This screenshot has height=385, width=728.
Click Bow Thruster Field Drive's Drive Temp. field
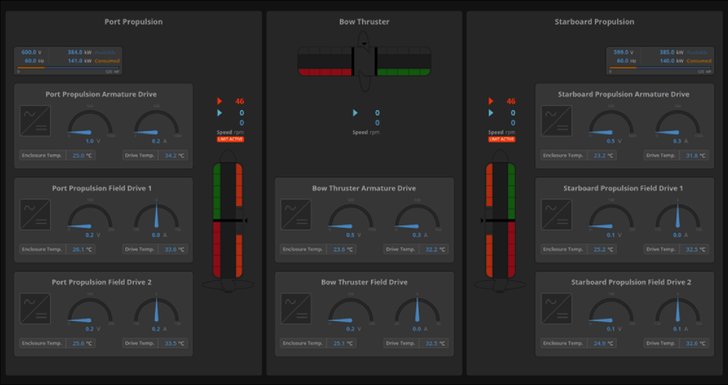416,343
